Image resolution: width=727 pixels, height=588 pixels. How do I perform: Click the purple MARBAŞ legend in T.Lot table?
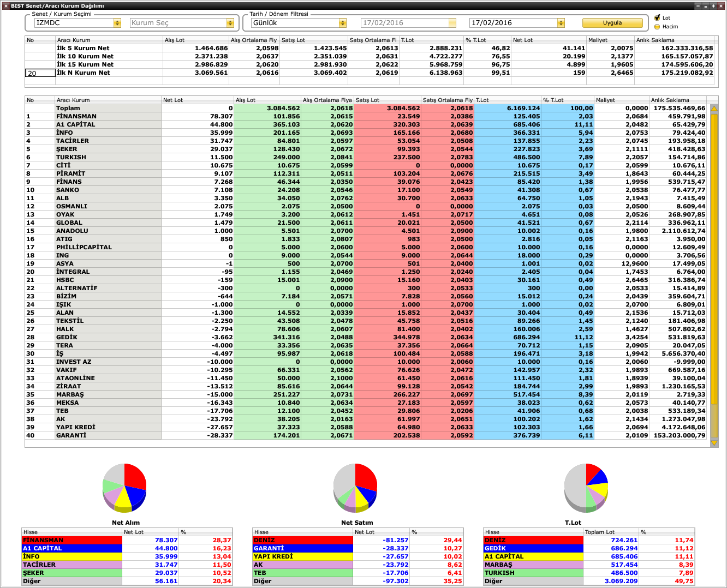pyautogui.click(x=533, y=565)
